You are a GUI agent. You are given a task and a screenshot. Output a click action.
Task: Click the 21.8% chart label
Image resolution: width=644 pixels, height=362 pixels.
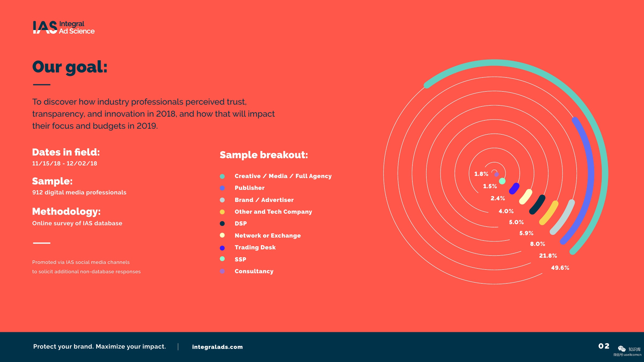[x=548, y=256]
